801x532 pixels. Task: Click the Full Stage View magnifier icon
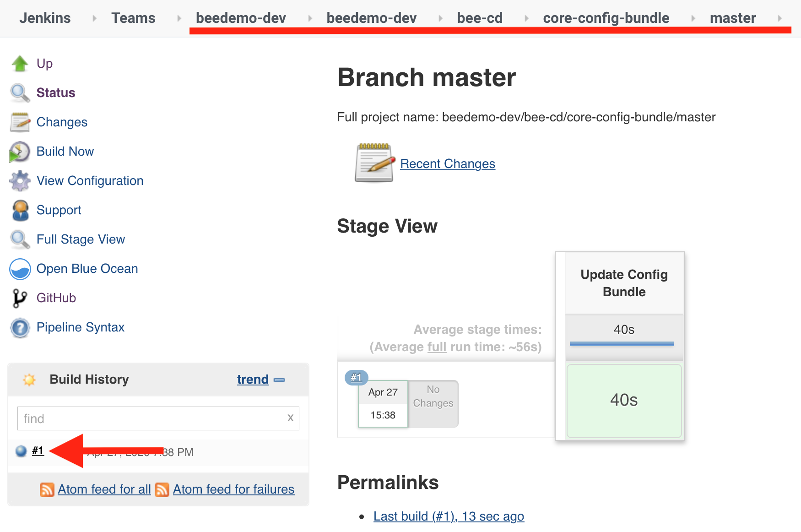(x=20, y=239)
